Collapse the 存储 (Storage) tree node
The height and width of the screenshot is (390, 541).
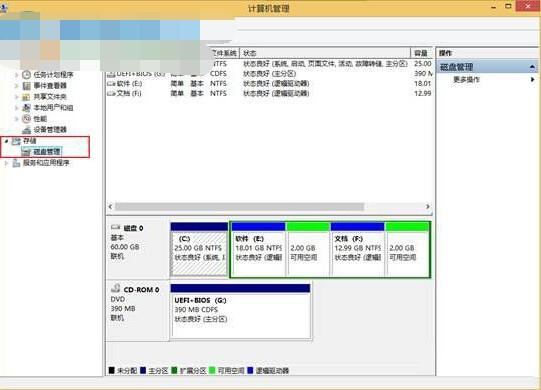point(6,141)
